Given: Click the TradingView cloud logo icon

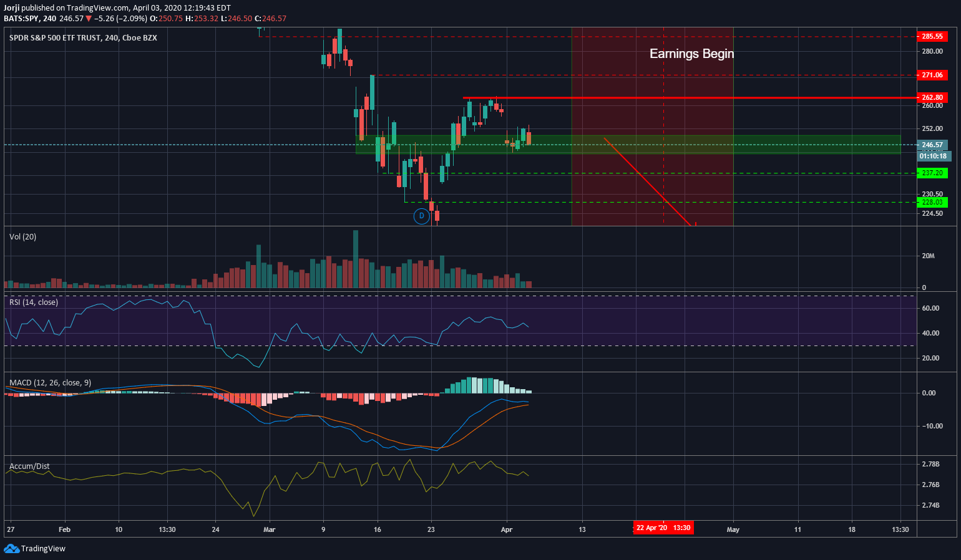Looking at the screenshot, I should click(11, 549).
